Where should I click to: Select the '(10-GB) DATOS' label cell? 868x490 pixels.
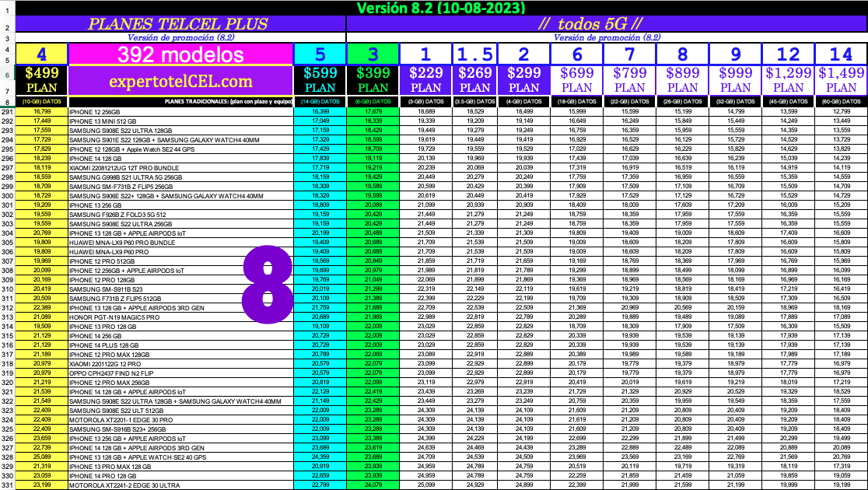point(41,102)
